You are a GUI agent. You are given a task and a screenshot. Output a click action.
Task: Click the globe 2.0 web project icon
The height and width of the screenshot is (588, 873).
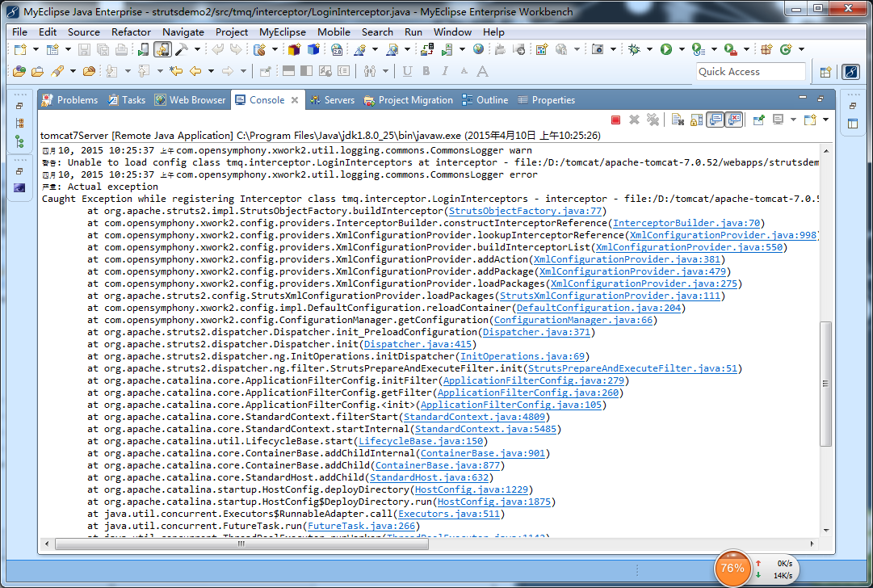tap(336, 49)
